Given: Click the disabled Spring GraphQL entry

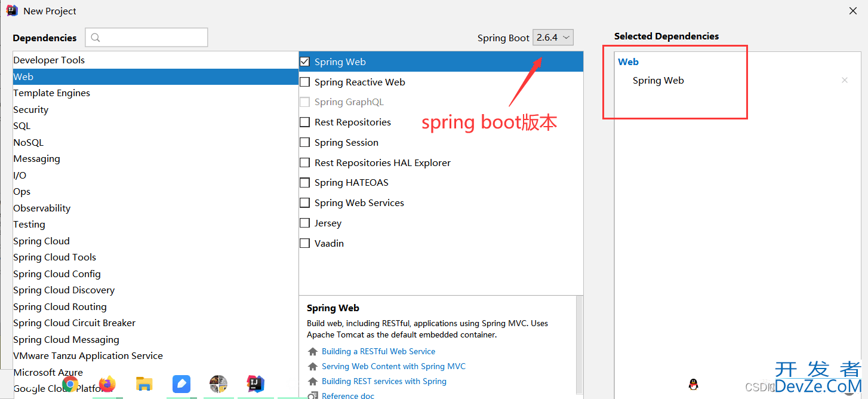Looking at the screenshot, I should click(x=349, y=102).
